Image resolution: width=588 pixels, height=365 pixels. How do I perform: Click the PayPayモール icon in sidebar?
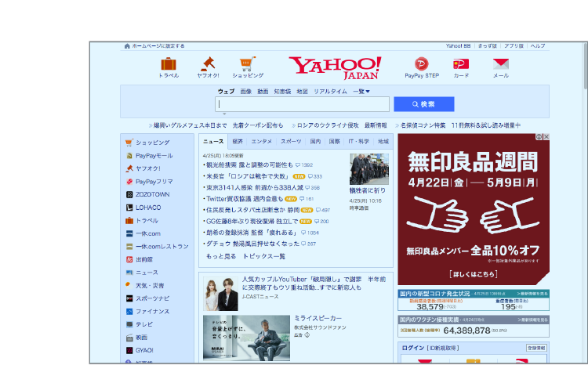(129, 156)
